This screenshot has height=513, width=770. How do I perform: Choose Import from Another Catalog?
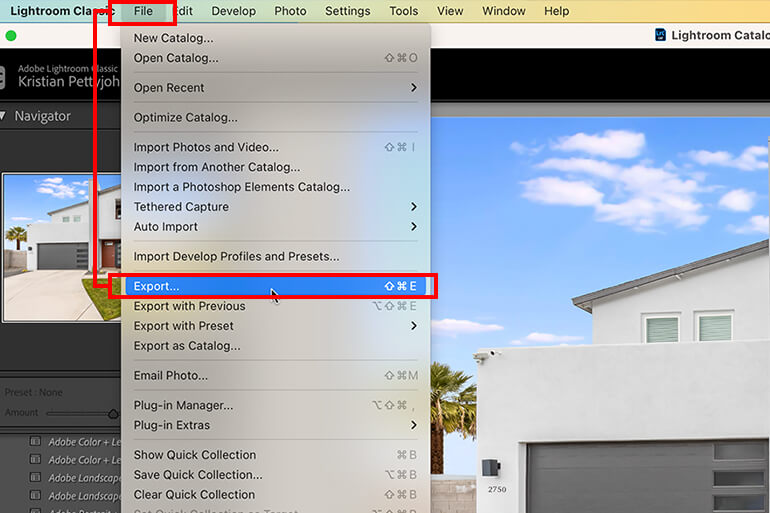[275, 167]
